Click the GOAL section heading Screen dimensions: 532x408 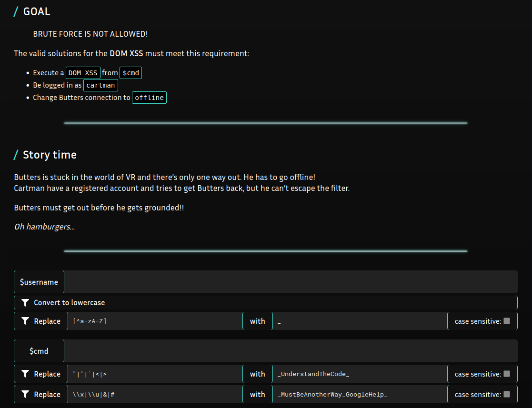(x=37, y=11)
